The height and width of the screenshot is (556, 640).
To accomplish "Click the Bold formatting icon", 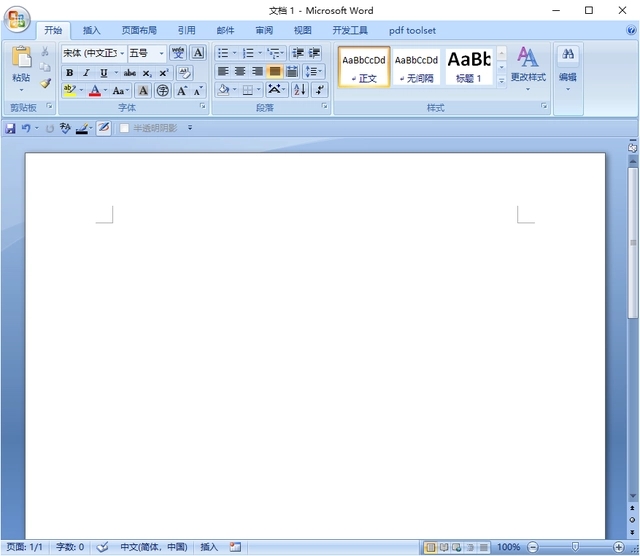I will click(69, 73).
